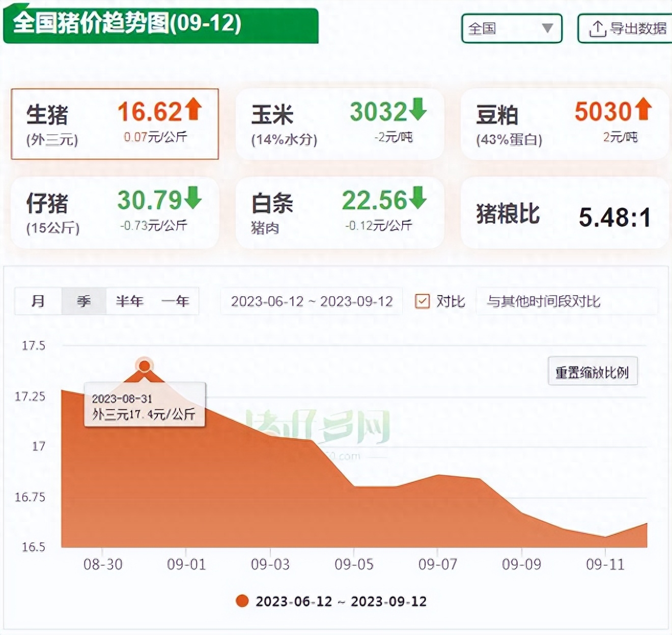Click the 重置缩放比例 reset zoom button
672x635 pixels.
click(x=593, y=371)
